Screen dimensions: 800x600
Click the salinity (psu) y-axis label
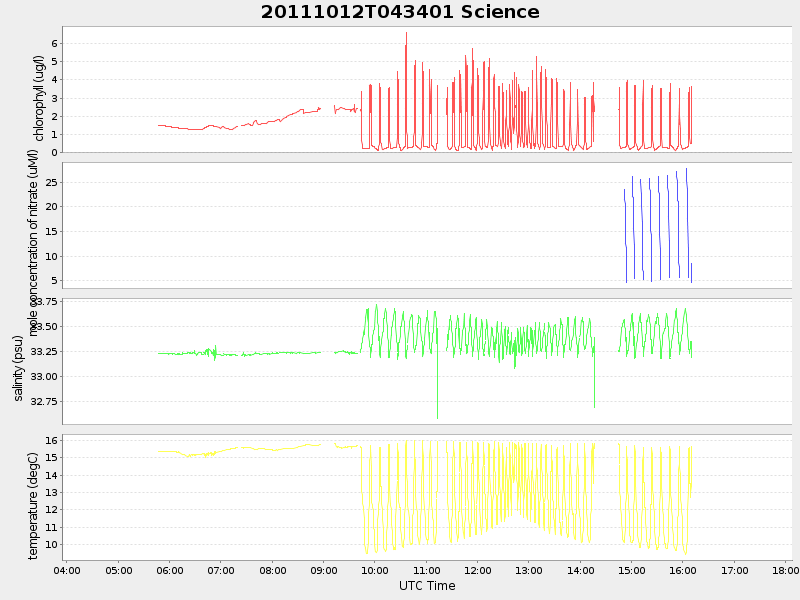18,368
